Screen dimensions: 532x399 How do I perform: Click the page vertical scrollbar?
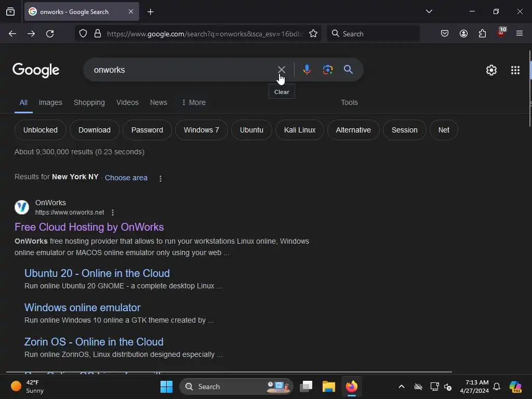(530, 89)
